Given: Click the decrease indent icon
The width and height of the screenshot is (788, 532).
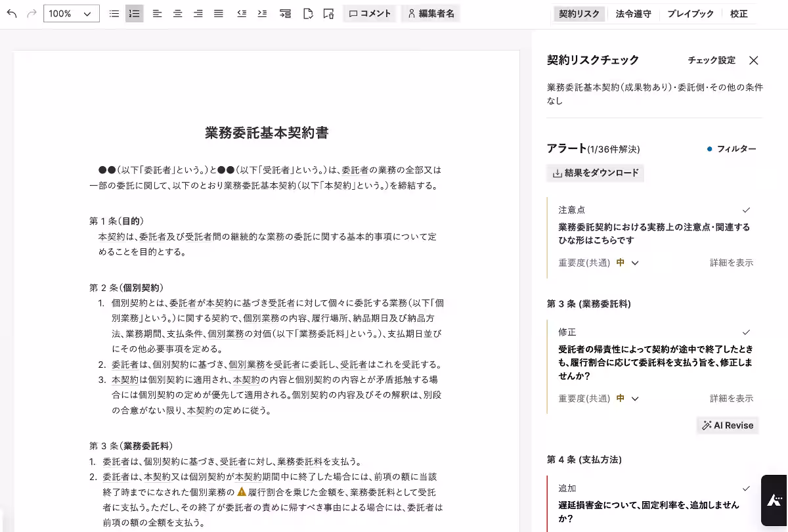Looking at the screenshot, I should (x=242, y=13).
